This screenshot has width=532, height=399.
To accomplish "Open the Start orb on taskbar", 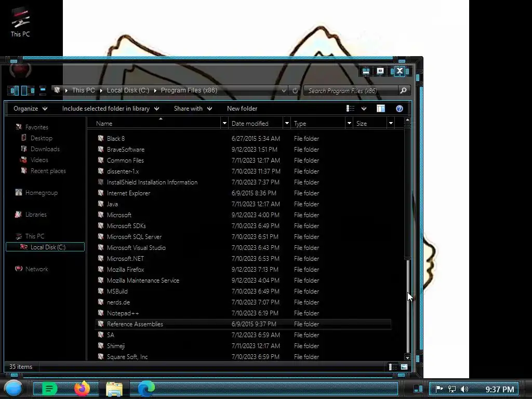I will 13,389.
